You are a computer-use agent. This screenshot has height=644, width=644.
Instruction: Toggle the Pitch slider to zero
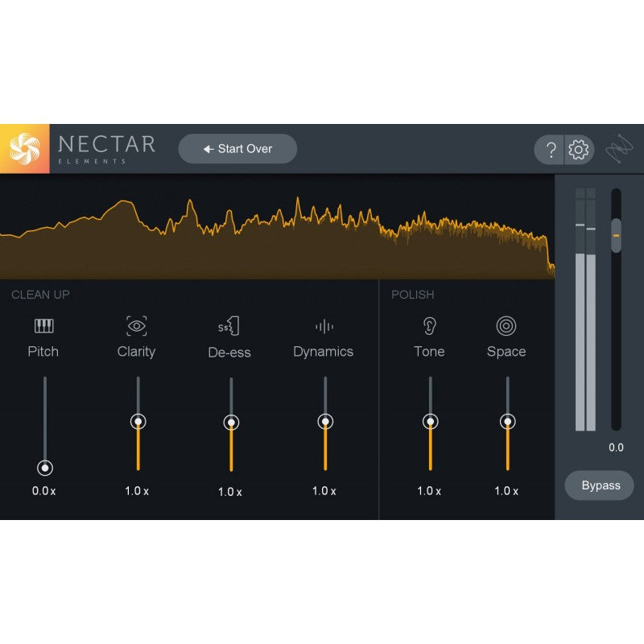[43, 467]
